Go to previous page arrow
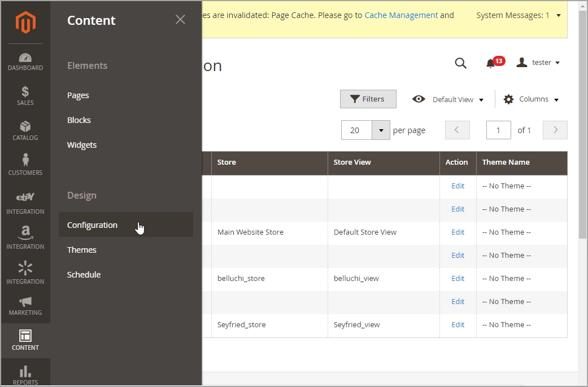588x387 pixels. tap(457, 130)
